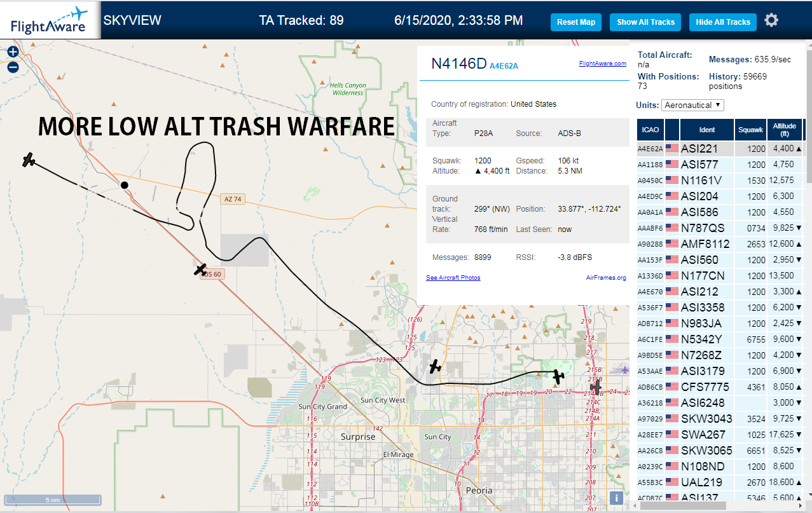This screenshot has width=812, height=513.
Task: Click the black dot marker near AZ 74
Action: (x=125, y=185)
